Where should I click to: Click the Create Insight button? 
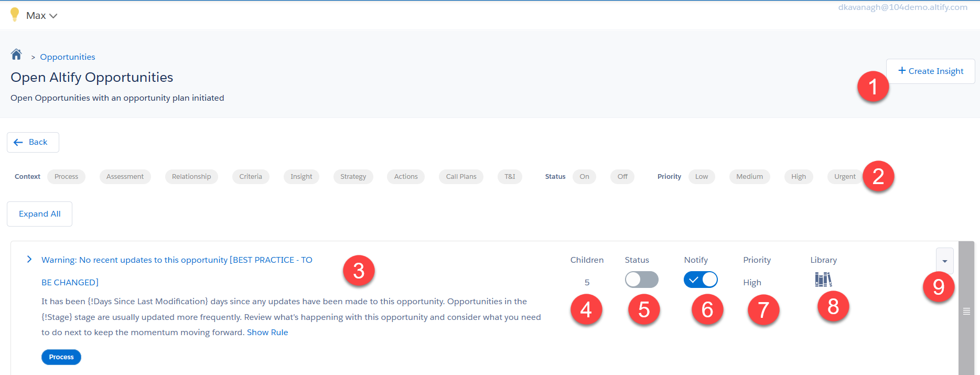pos(930,71)
